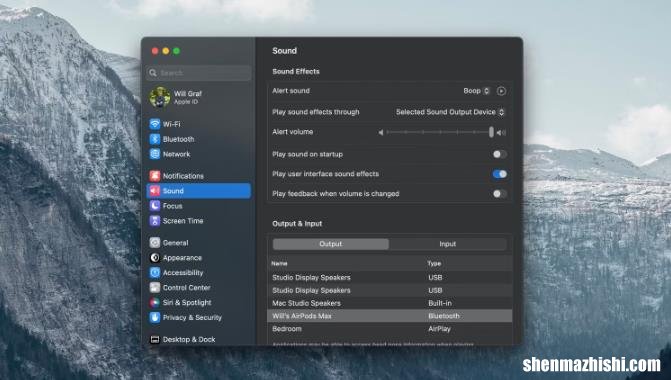
Task: Click the settings Search field
Action: pyautogui.click(x=199, y=73)
